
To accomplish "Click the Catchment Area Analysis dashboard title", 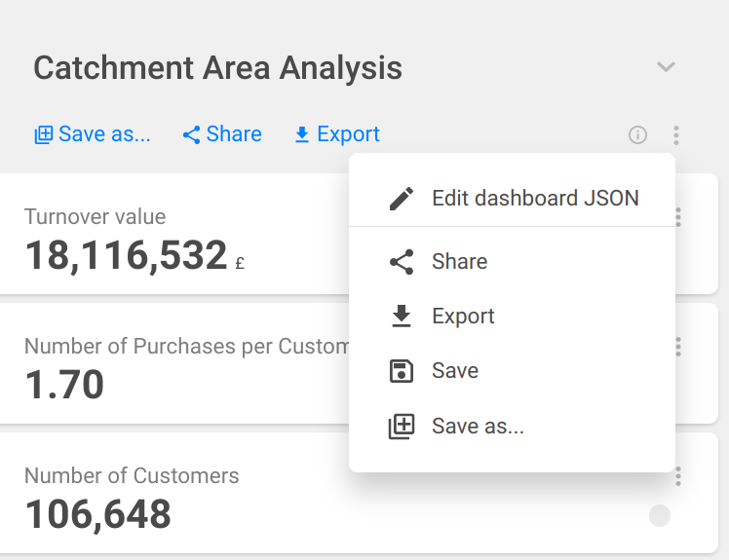I will (217, 68).
